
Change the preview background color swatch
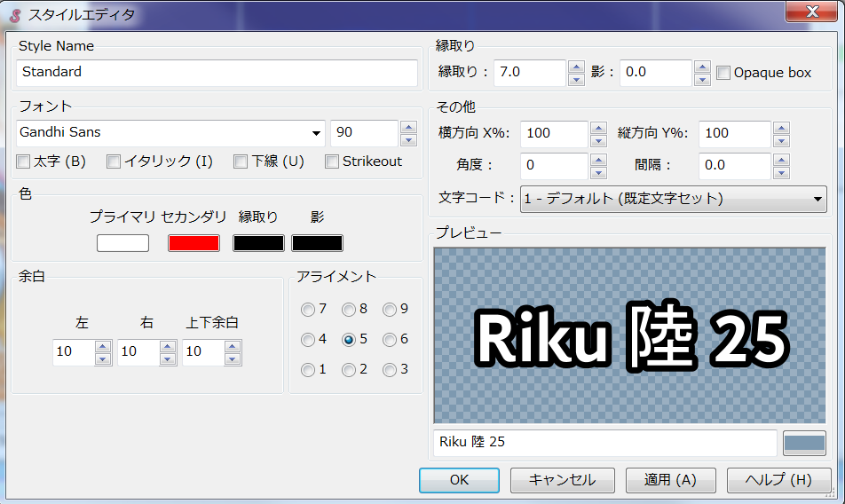point(804,443)
